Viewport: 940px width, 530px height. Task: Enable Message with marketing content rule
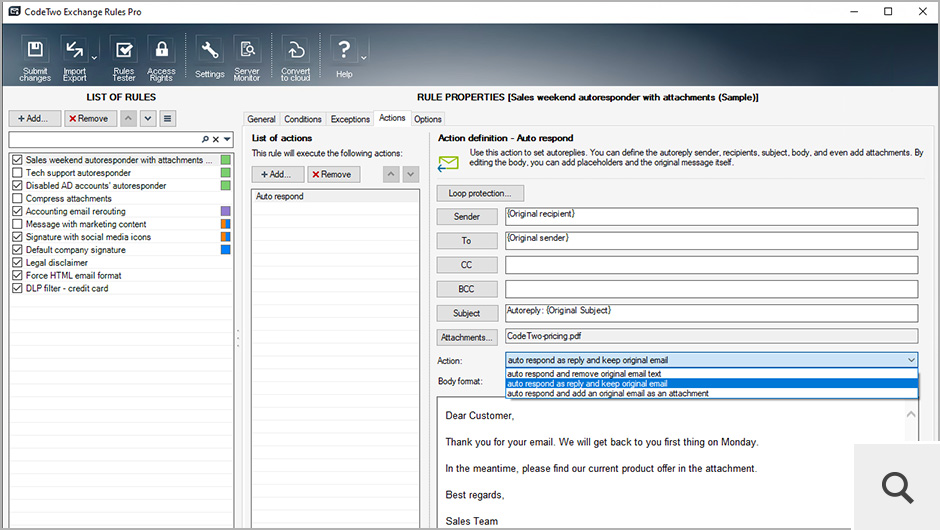17,224
